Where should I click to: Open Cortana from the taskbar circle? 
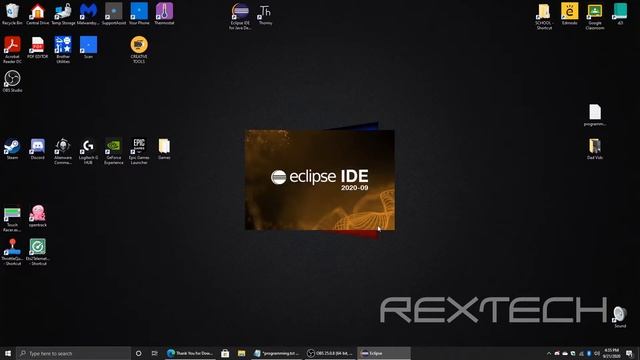[x=138, y=353]
